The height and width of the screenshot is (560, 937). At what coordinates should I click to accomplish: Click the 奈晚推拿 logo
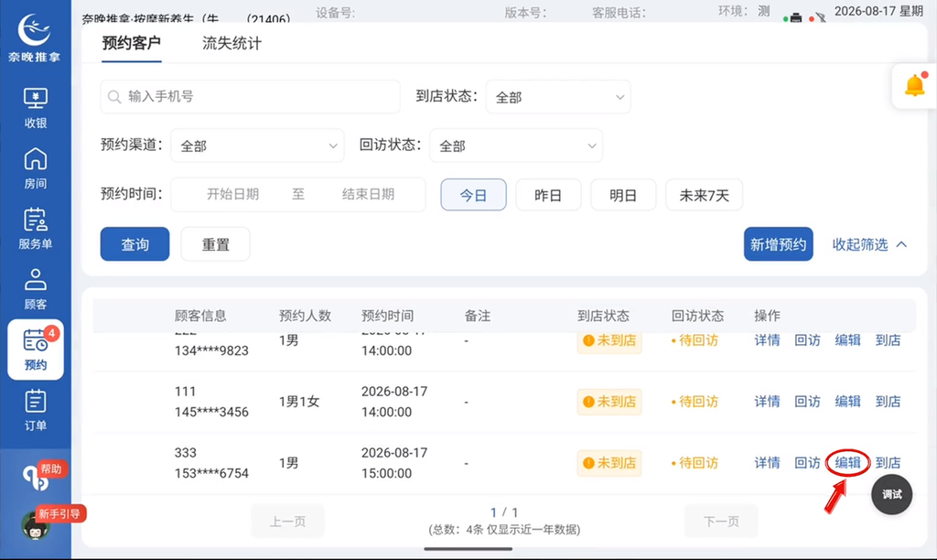click(x=35, y=37)
